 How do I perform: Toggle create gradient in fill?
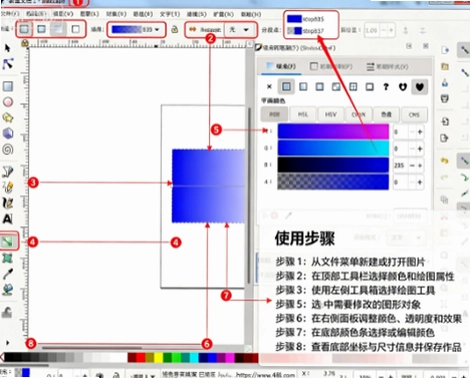coord(58,29)
